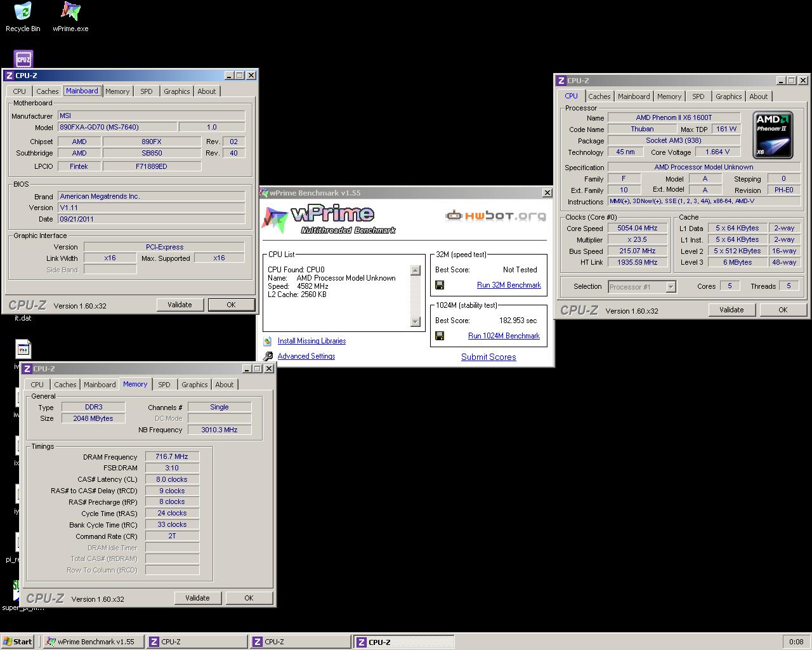The image size is (812, 650).
Task: Switch to CPU tab in Mainboard CPU-Z window
Action: coord(20,91)
